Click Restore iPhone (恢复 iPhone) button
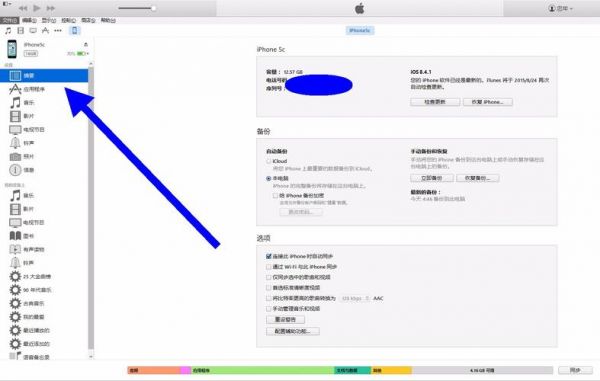This screenshot has width=600, height=381. click(x=488, y=102)
